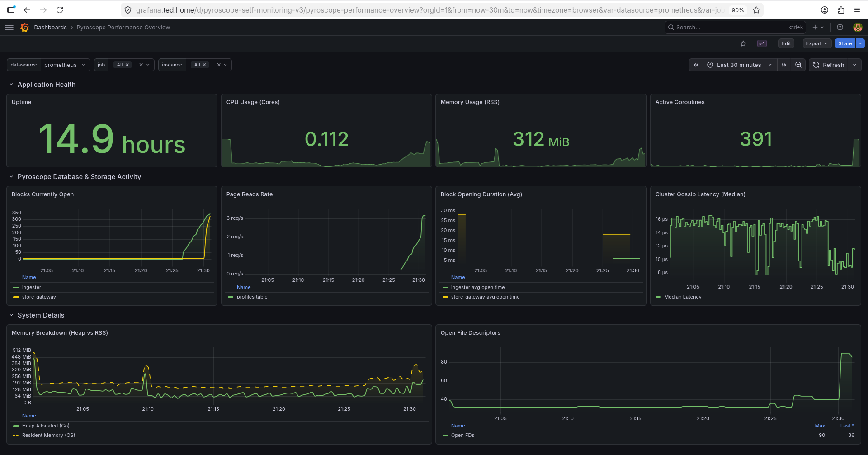Expand the job variable dropdown chevron
This screenshot has width=868, height=455.
148,65
